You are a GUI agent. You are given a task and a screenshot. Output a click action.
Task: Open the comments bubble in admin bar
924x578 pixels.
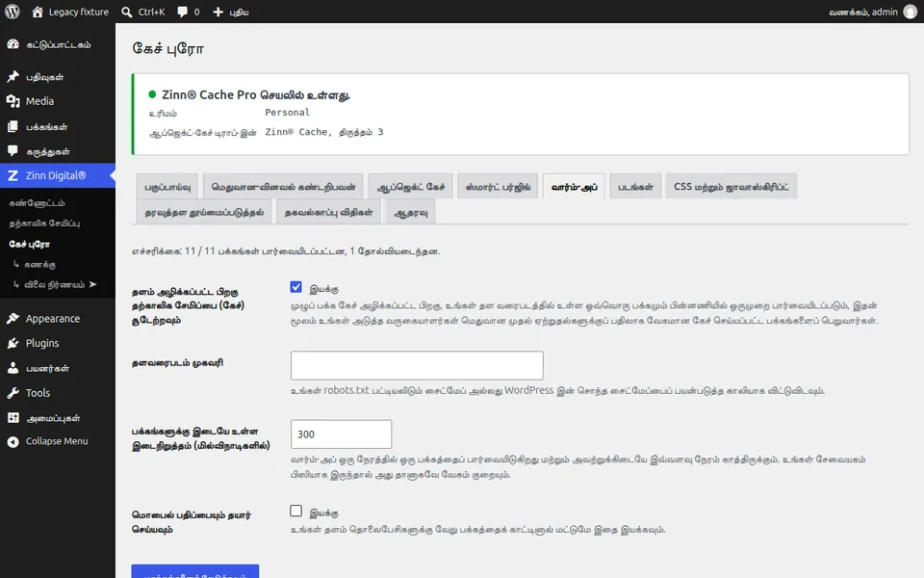(183, 12)
